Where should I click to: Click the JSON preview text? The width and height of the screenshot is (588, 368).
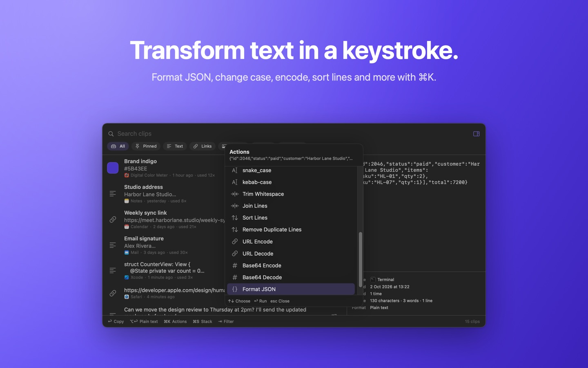421,173
